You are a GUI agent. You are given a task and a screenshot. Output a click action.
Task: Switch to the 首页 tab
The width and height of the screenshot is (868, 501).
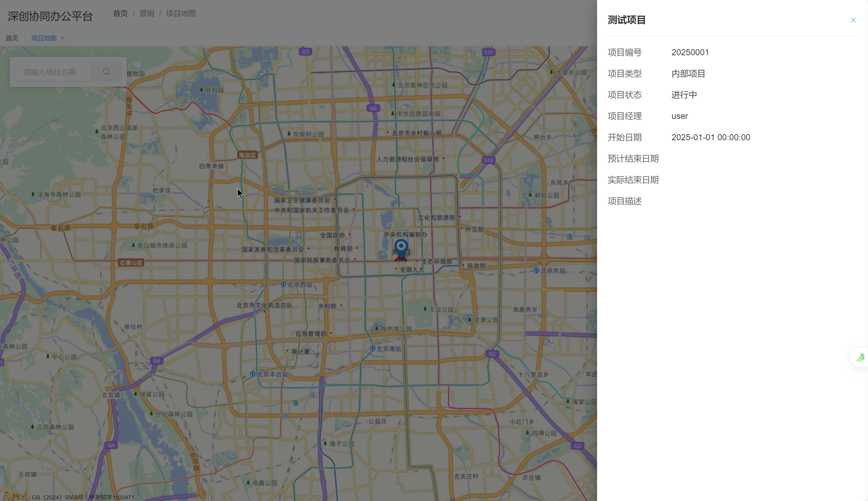click(x=12, y=38)
